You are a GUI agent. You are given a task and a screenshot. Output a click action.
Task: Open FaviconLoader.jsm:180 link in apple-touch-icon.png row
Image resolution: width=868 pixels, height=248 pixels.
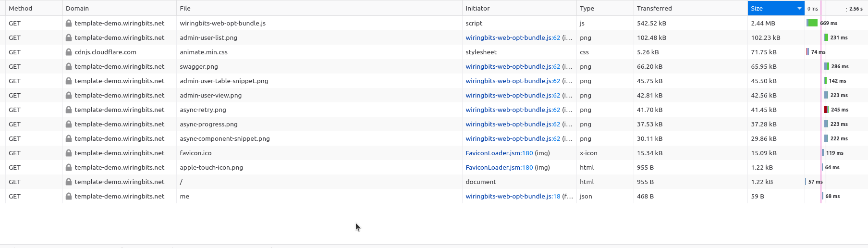(499, 167)
